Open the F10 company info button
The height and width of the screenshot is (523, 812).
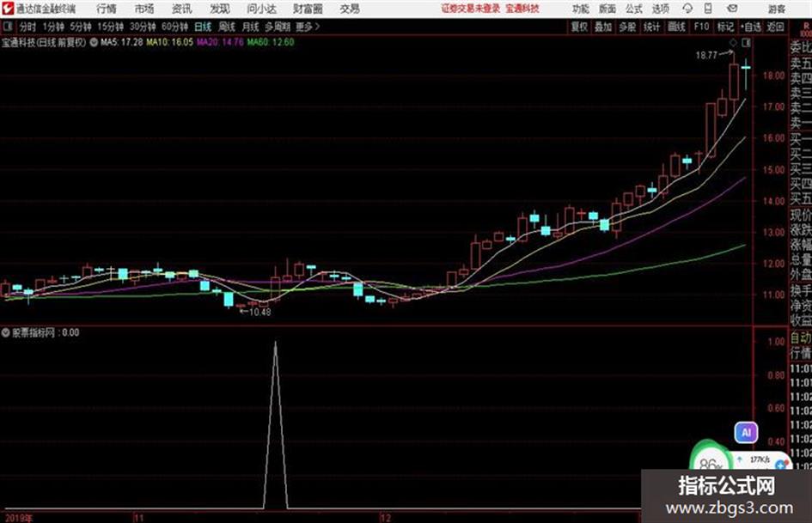pos(702,27)
